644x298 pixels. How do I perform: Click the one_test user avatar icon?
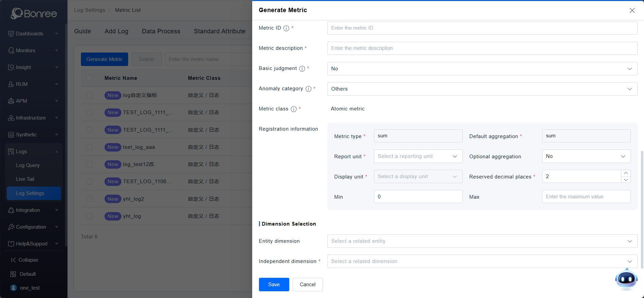13,288
